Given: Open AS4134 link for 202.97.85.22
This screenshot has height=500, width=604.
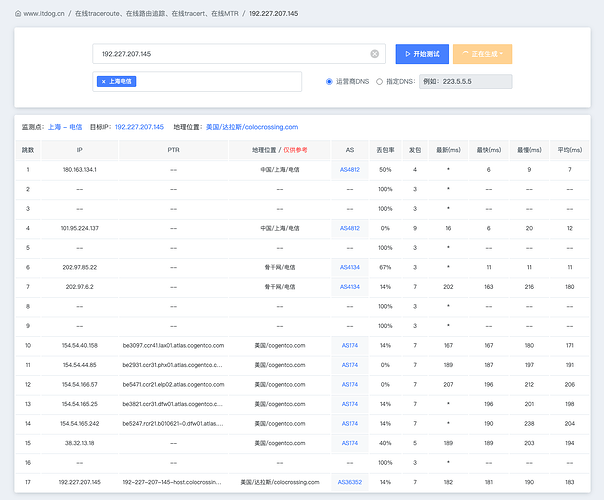Looking at the screenshot, I should tap(350, 267).
